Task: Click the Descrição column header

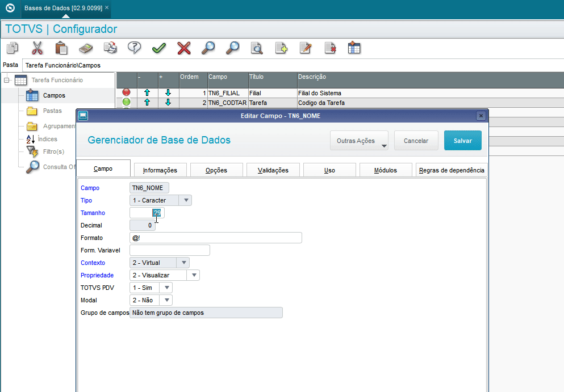Action: coord(431,80)
